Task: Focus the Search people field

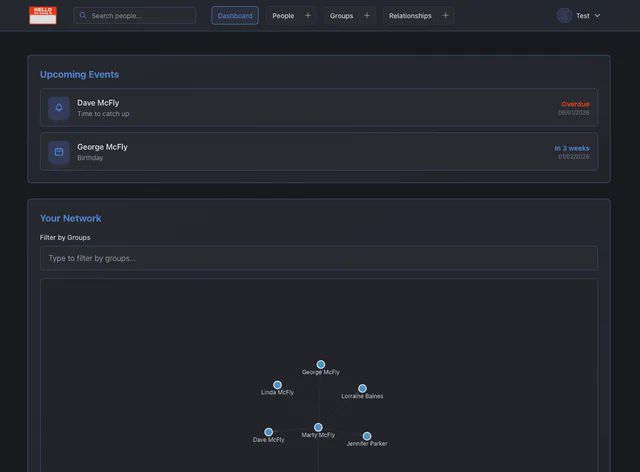Action: [x=140, y=16]
